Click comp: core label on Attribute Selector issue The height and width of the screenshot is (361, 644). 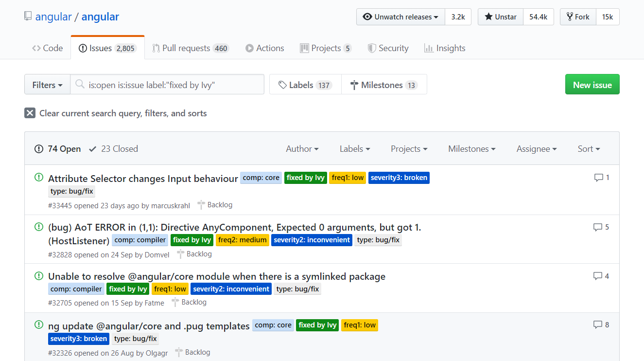coord(261,178)
